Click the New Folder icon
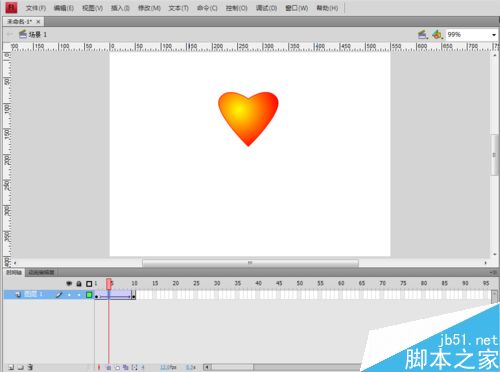 [21, 367]
